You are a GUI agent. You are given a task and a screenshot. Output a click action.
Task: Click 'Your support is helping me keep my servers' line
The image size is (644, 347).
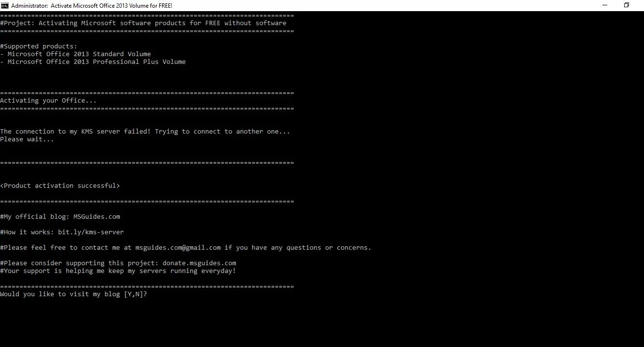click(x=118, y=271)
